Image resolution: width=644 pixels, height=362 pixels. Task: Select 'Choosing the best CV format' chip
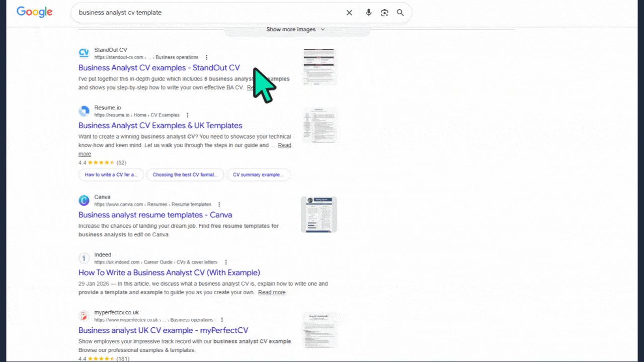(x=185, y=175)
